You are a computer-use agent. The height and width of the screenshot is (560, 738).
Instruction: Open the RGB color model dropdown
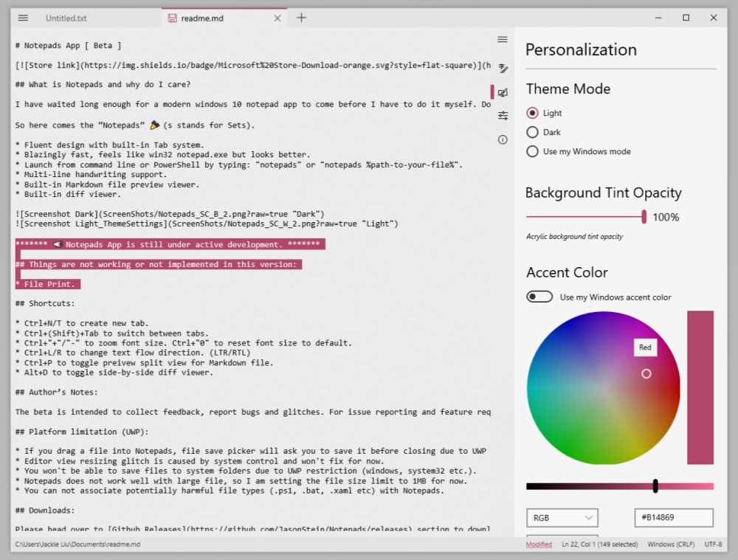562,518
